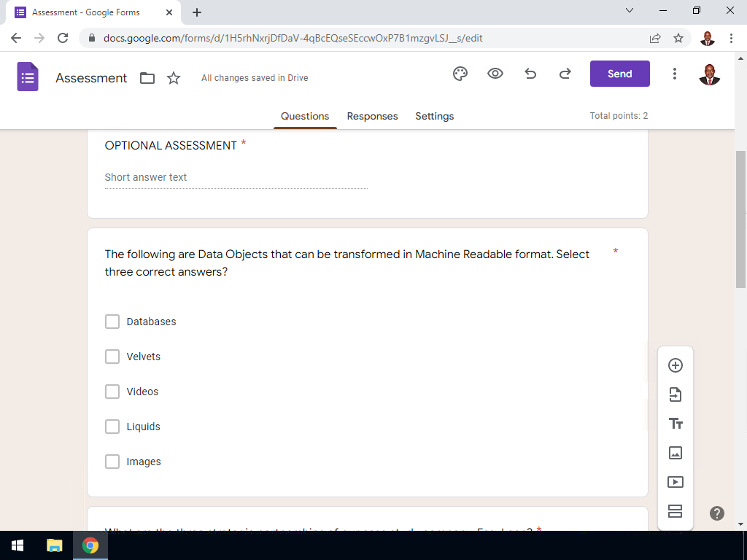Open a new browser tab
Viewport: 747px width, 560px height.
coord(197,12)
